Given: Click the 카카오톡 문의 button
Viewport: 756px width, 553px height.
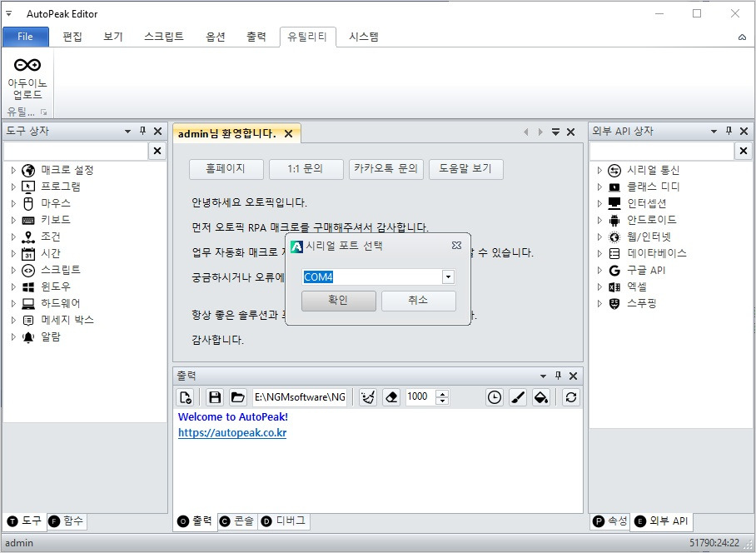Looking at the screenshot, I should tap(386, 169).
